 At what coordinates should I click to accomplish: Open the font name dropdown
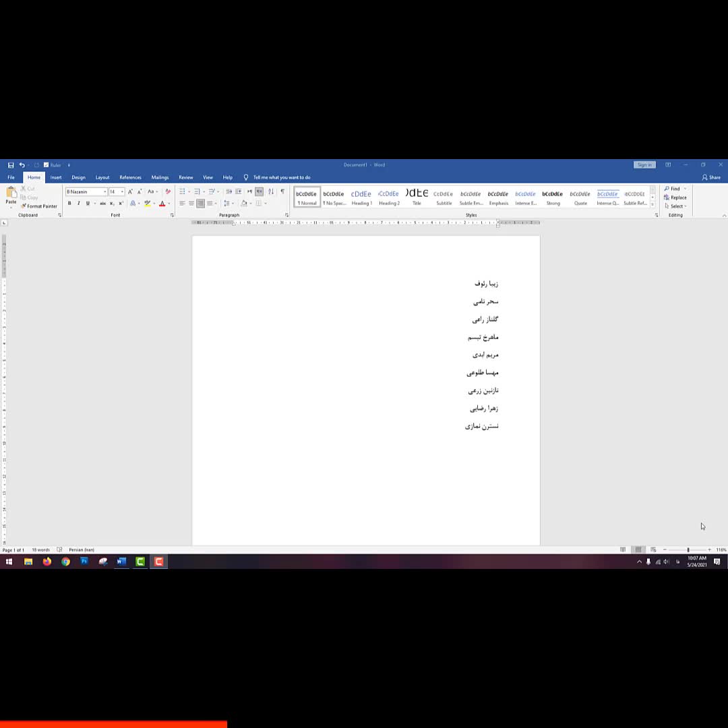pyautogui.click(x=104, y=192)
